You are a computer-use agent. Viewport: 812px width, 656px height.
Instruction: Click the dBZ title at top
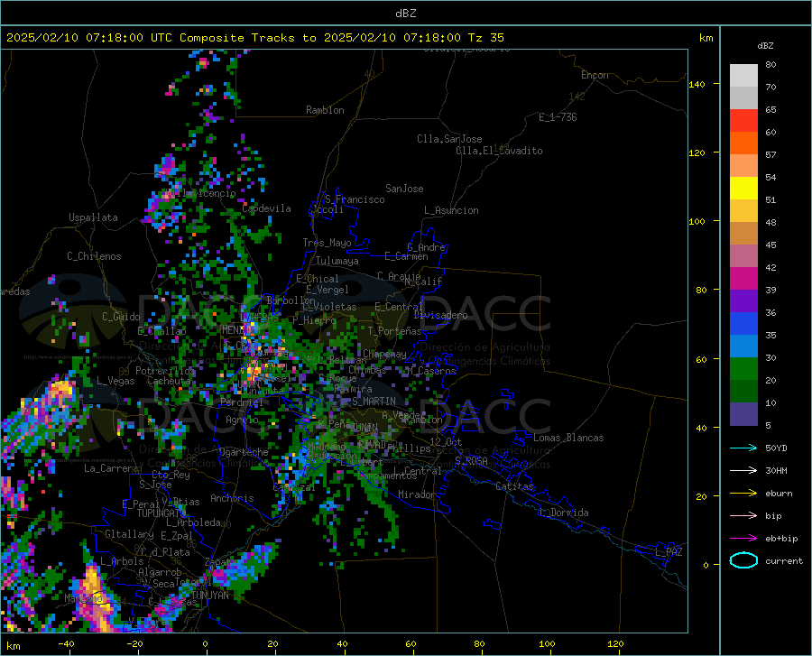click(x=405, y=14)
